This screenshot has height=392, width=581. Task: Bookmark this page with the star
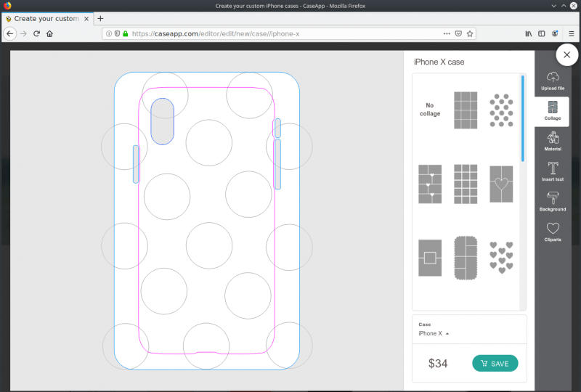coord(470,33)
